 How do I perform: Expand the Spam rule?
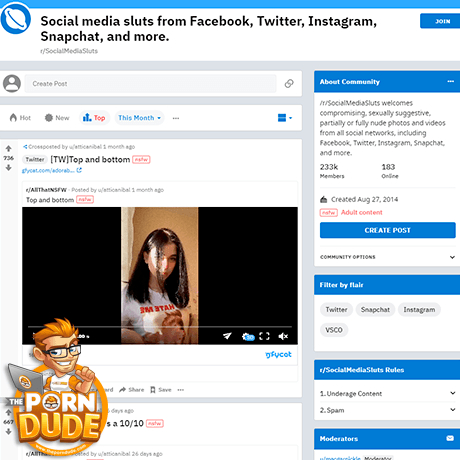387,410
